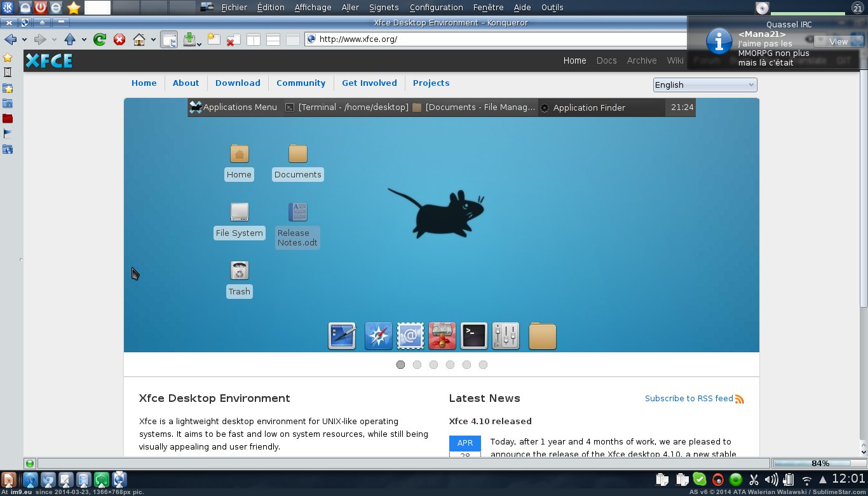Click the Download link in the site navigation
Viewport: 868px width, 496px height.
[x=238, y=83]
